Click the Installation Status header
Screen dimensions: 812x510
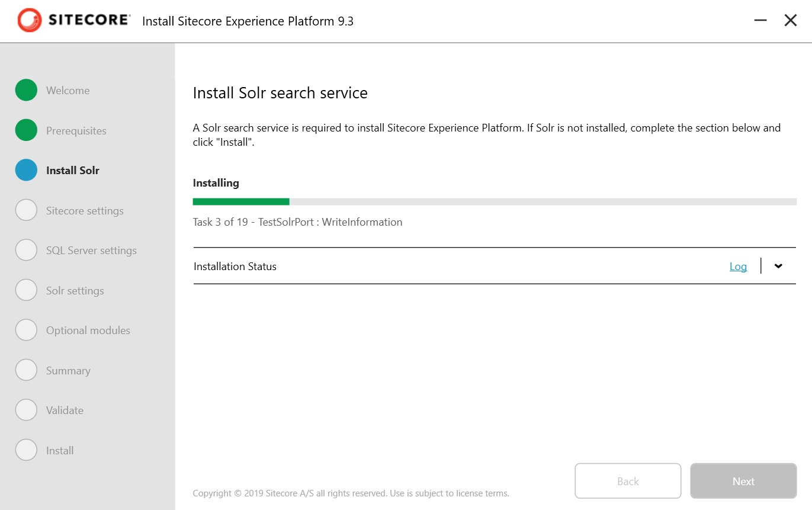click(235, 266)
